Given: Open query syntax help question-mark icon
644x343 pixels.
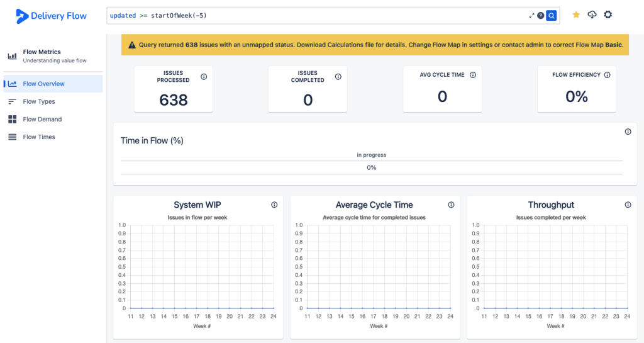Looking at the screenshot, I should click(540, 16).
